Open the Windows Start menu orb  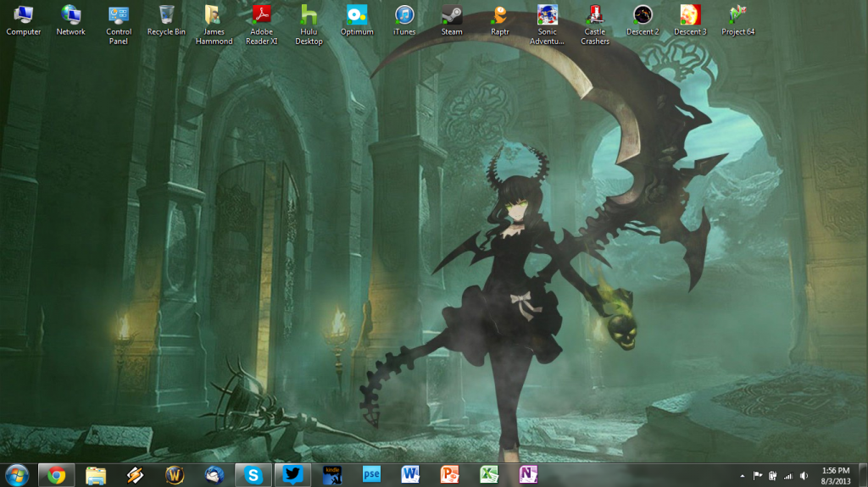(x=17, y=475)
